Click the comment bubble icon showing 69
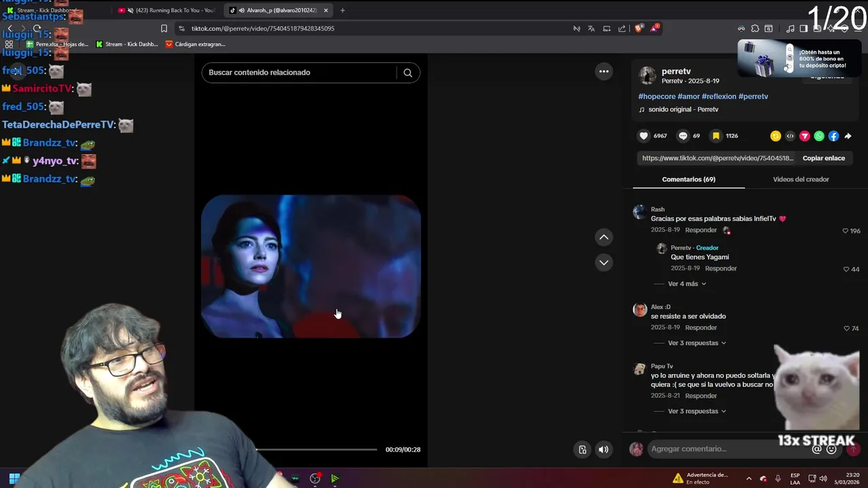The height and width of the screenshot is (488, 868). [683, 136]
